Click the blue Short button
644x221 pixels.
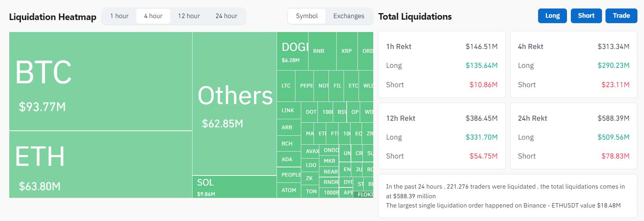586,16
